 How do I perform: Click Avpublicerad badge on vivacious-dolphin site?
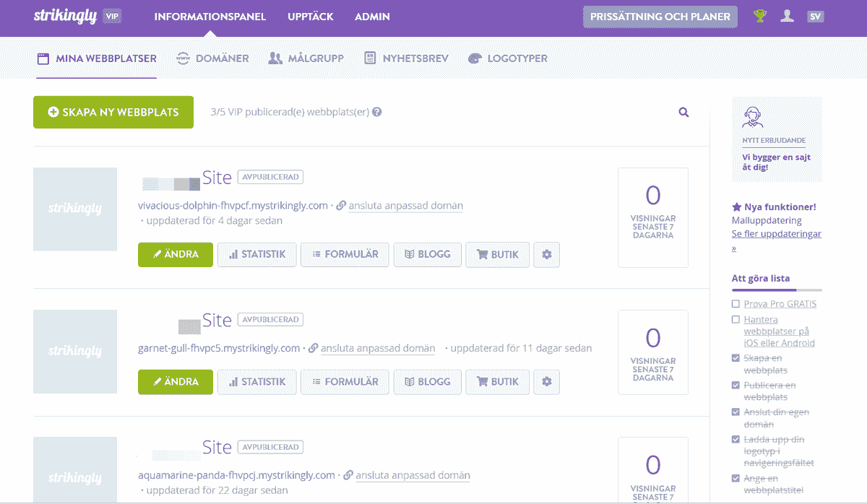[x=270, y=177]
